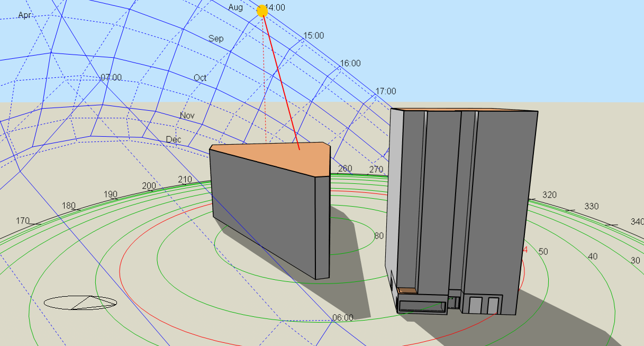Click azimuth label 180
Image resolution: width=644 pixels, height=346 pixels.
click(x=69, y=206)
